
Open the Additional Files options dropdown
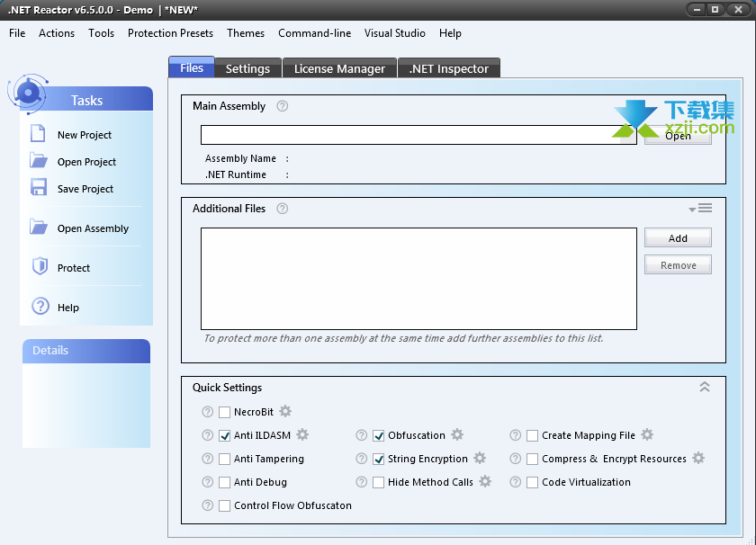(700, 209)
